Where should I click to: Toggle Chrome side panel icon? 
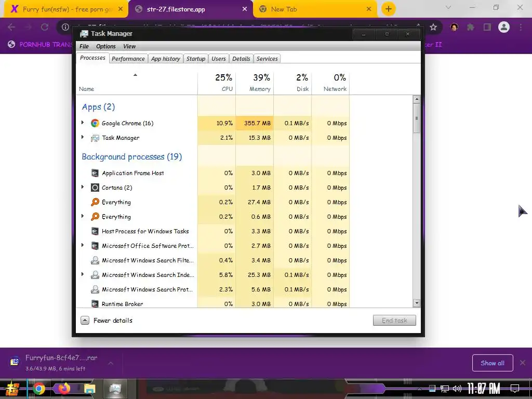(x=487, y=27)
